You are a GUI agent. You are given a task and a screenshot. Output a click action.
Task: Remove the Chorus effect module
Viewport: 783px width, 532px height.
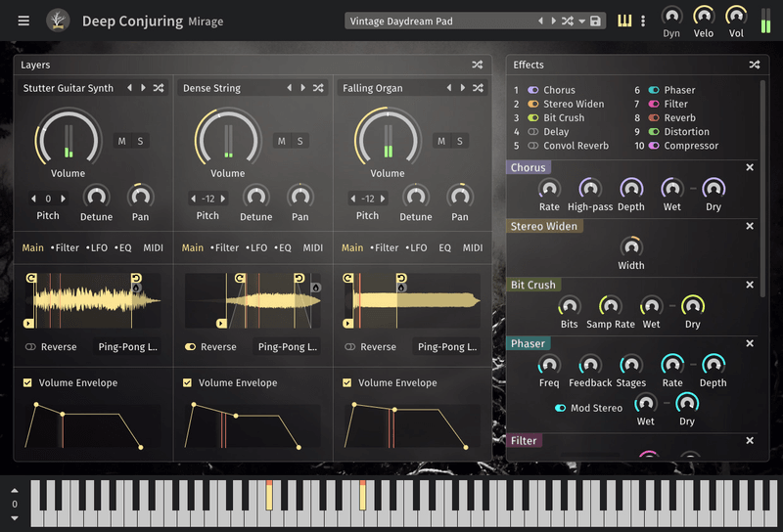pyautogui.click(x=750, y=167)
